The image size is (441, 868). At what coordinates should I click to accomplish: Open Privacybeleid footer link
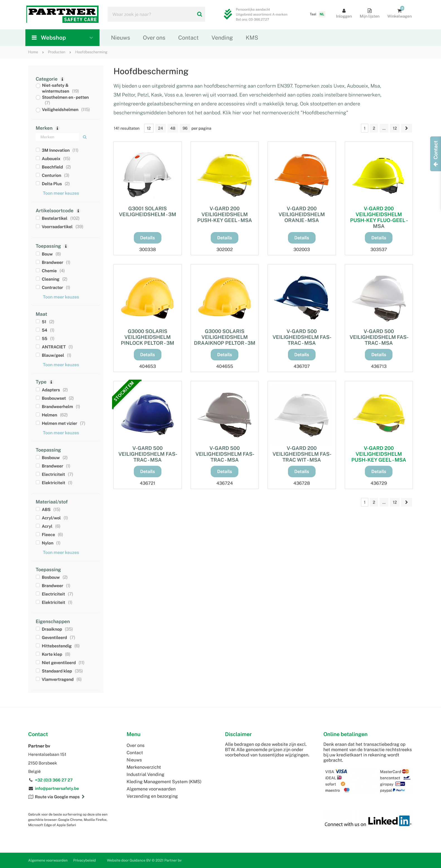(x=84, y=860)
